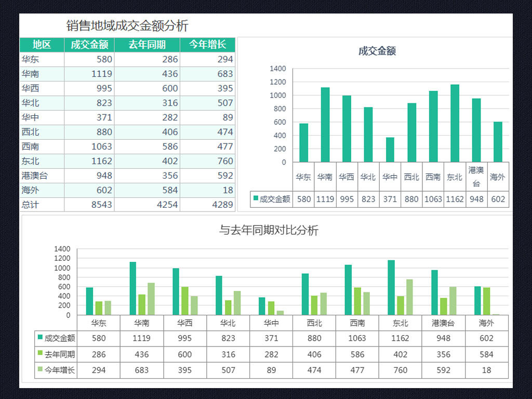Click the cell showing total 8543
This screenshot has width=532, height=399.
pos(89,205)
